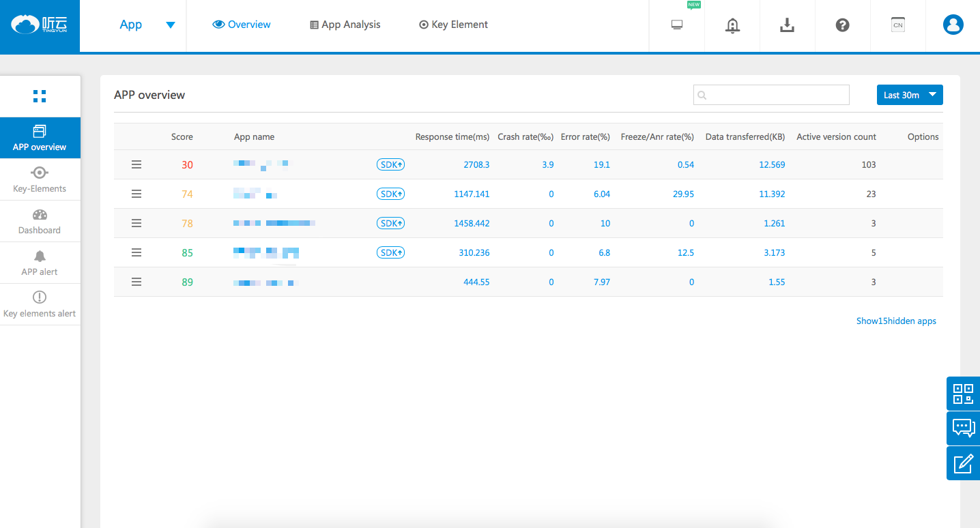Show 15 hidden apps link
Viewport: 980px width, 528px height.
tap(896, 321)
